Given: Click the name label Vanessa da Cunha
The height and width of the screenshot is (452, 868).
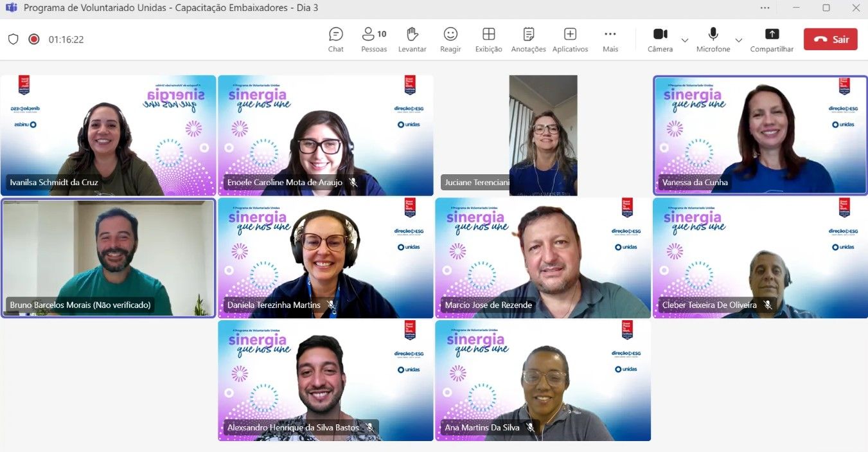Looking at the screenshot, I should (695, 183).
